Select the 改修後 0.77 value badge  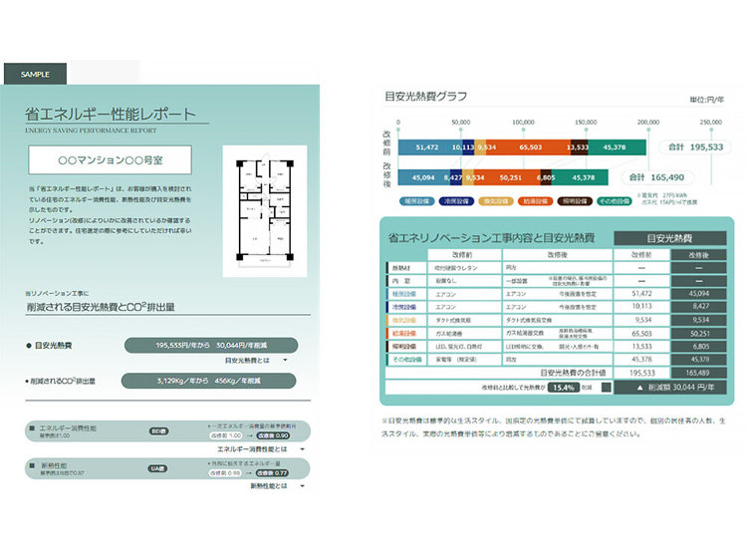(272, 473)
